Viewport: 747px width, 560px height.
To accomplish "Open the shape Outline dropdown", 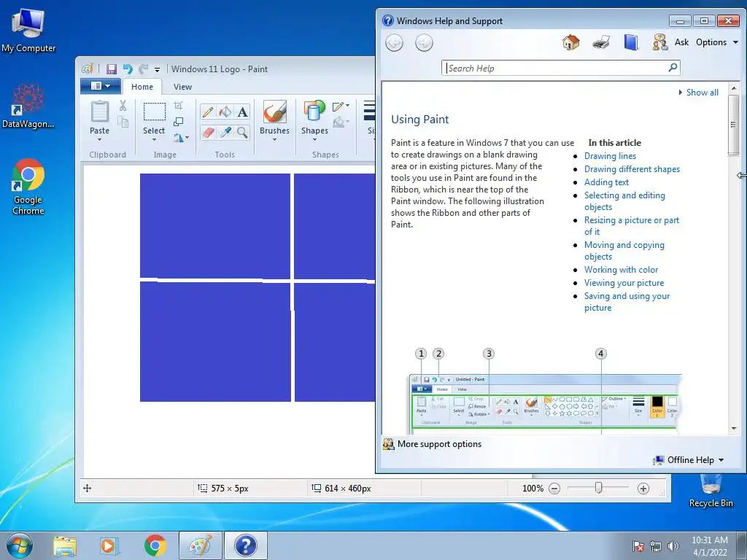I will (341, 106).
